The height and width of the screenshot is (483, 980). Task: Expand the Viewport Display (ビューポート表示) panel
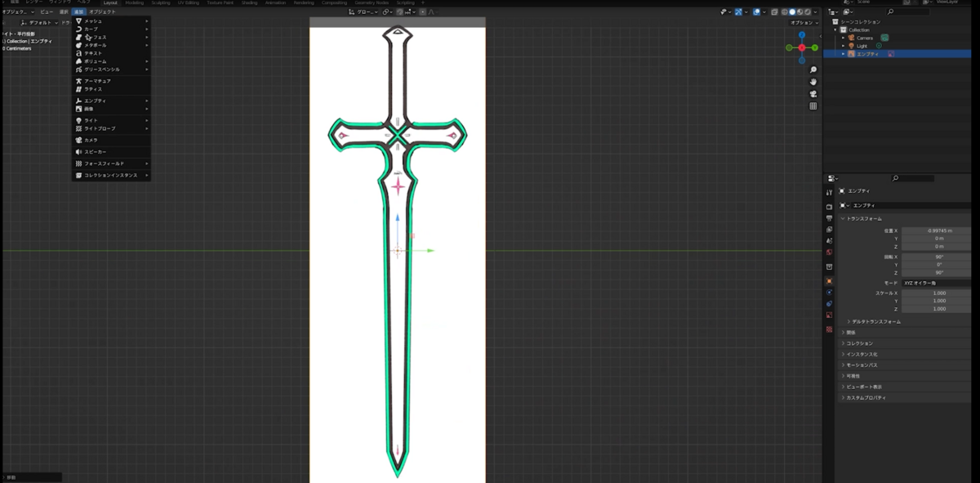click(x=843, y=387)
